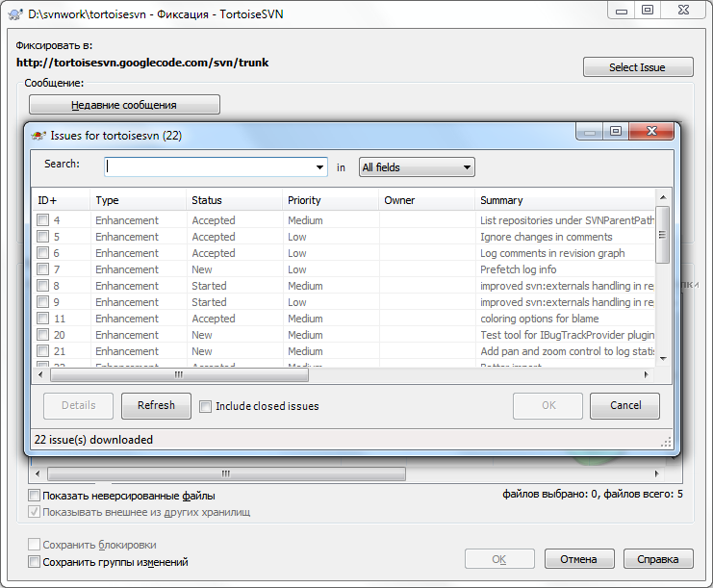This screenshot has height=588, width=713.
Task: Click the Select Issue button
Action: click(638, 67)
